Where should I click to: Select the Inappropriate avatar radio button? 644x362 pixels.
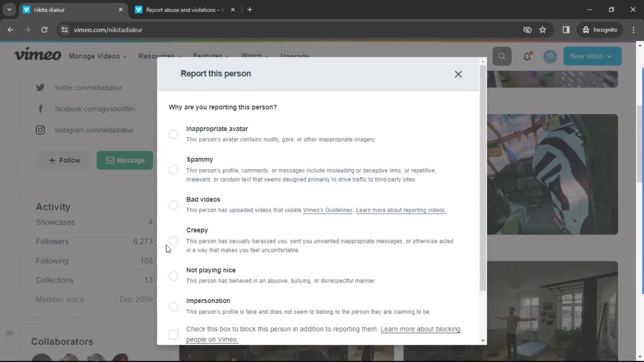[173, 134]
